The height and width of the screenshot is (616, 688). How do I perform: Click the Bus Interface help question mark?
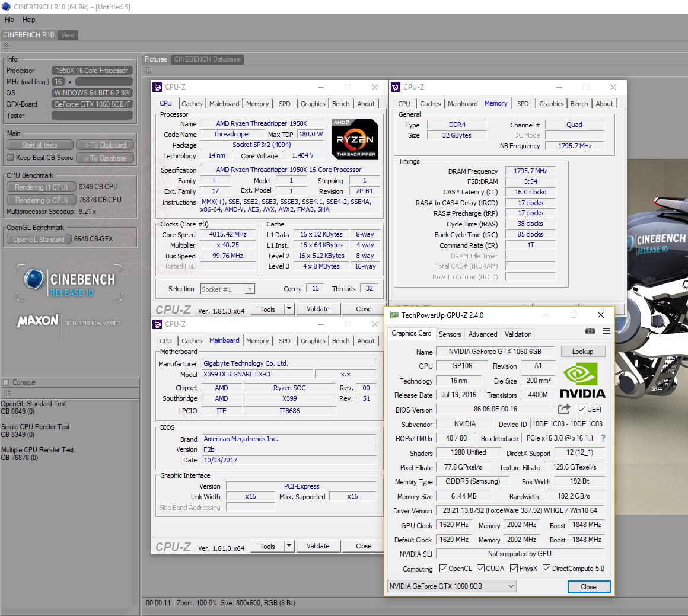coord(603,438)
